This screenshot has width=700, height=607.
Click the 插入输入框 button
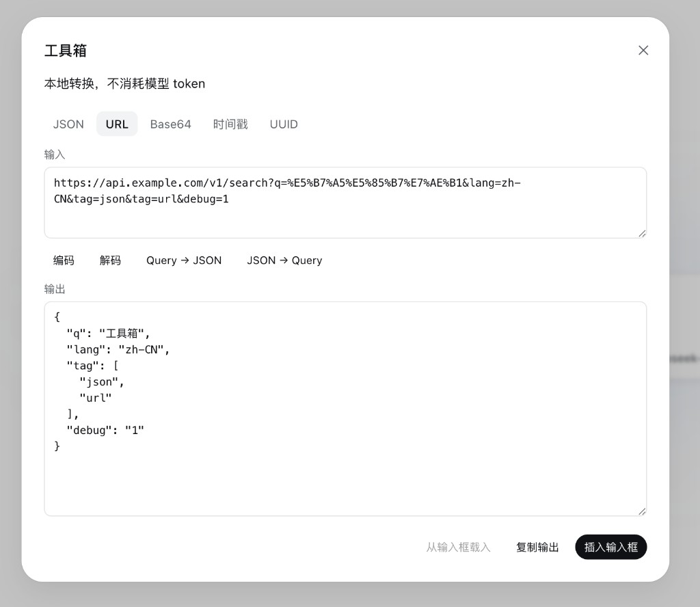610,548
